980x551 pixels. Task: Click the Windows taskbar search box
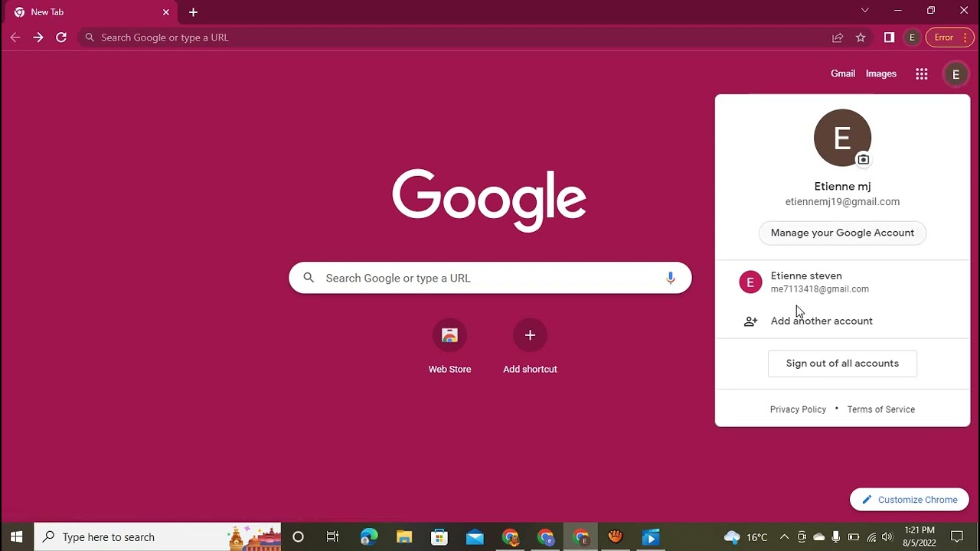click(x=158, y=537)
